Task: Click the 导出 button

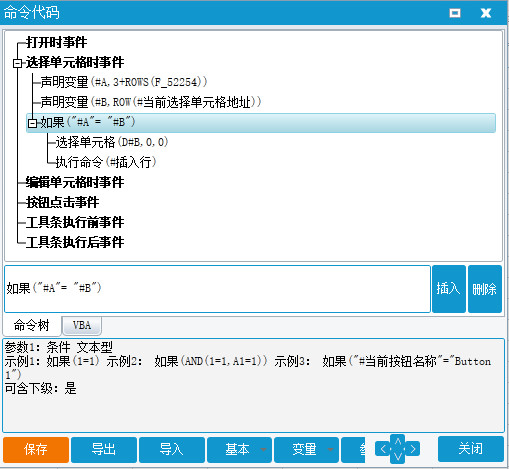Action: click(x=104, y=450)
